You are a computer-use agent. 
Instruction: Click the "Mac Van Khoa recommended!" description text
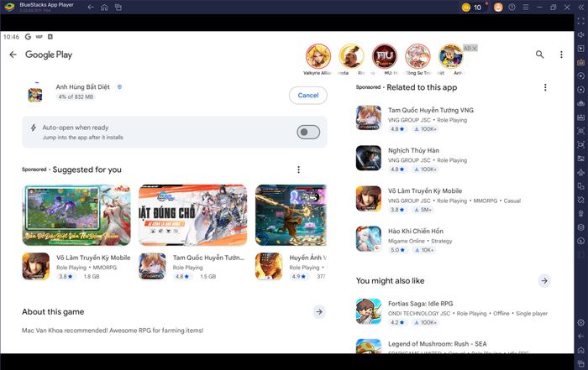pyautogui.click(x=113, y=331)
